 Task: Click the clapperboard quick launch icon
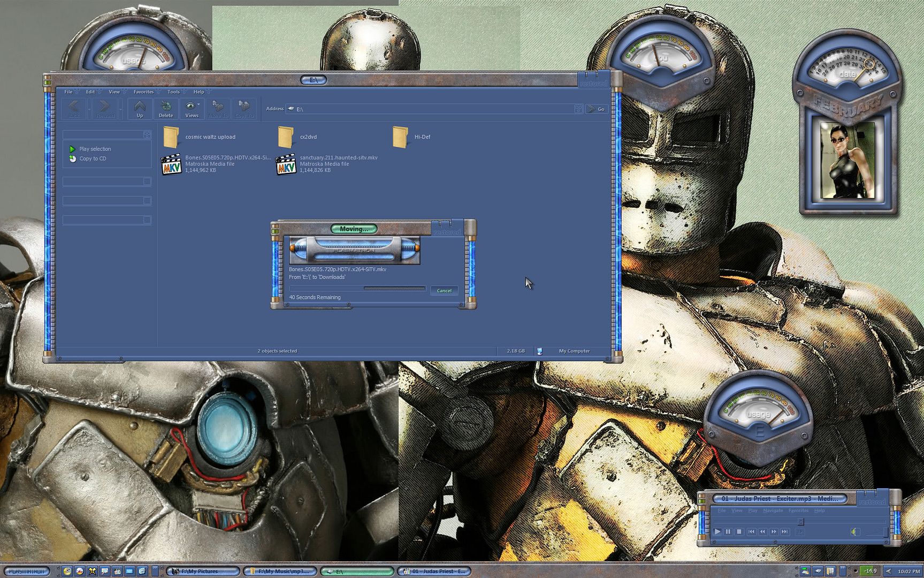pos(117,571)
